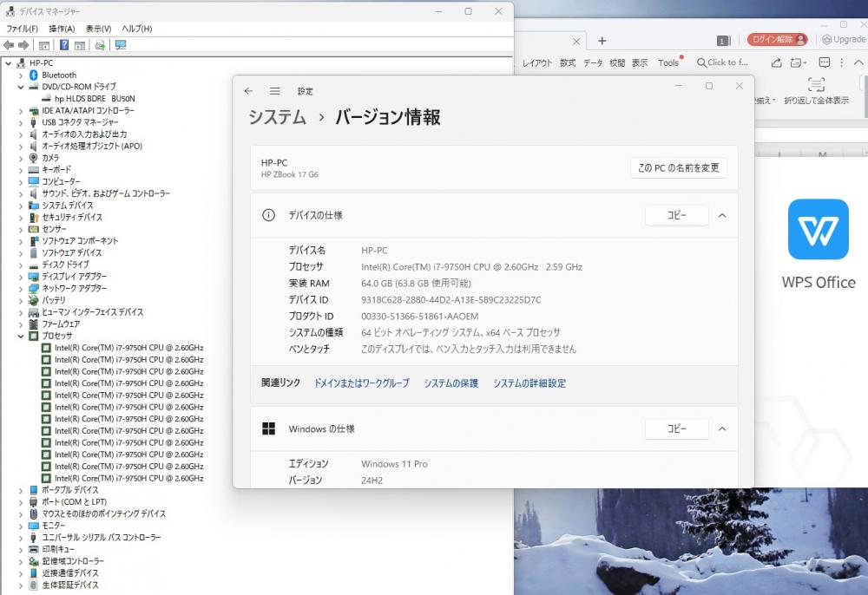Click the Upgrade button in WPS
Viewport: 868px width, 595px height.
point(845,39)
